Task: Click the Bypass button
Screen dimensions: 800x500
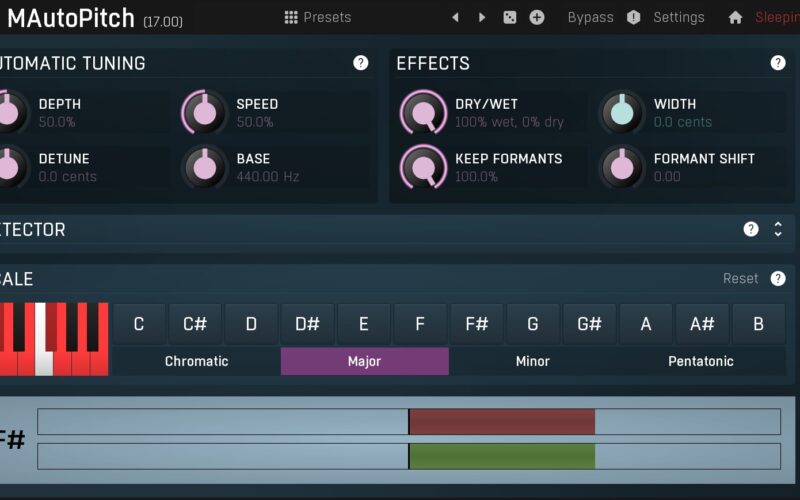Action: point(590,17)
